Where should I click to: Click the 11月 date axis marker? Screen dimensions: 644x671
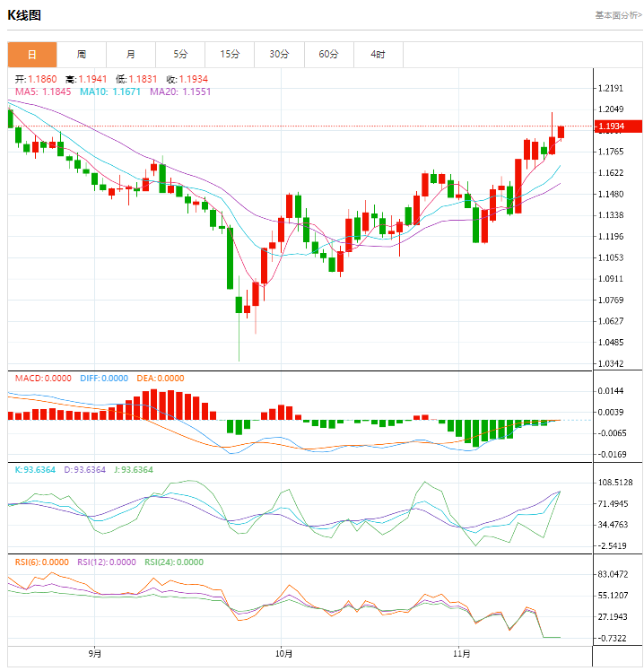tap(462, 654)
